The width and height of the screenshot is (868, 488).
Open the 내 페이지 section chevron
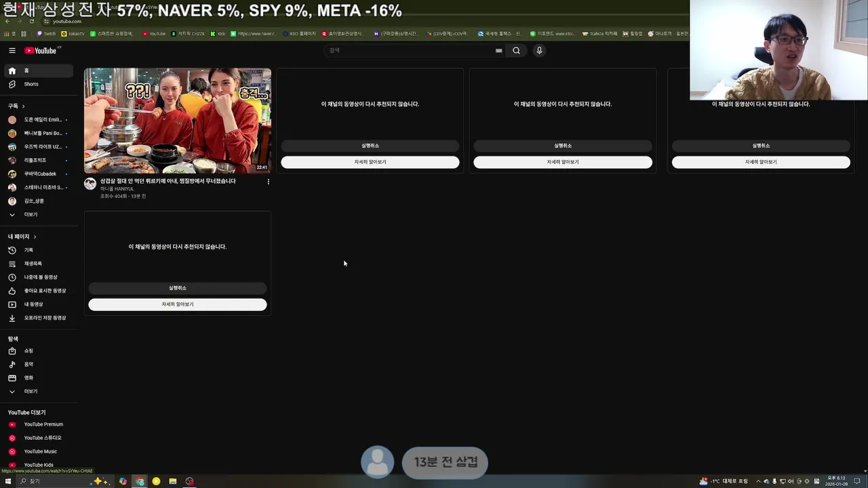35,237
